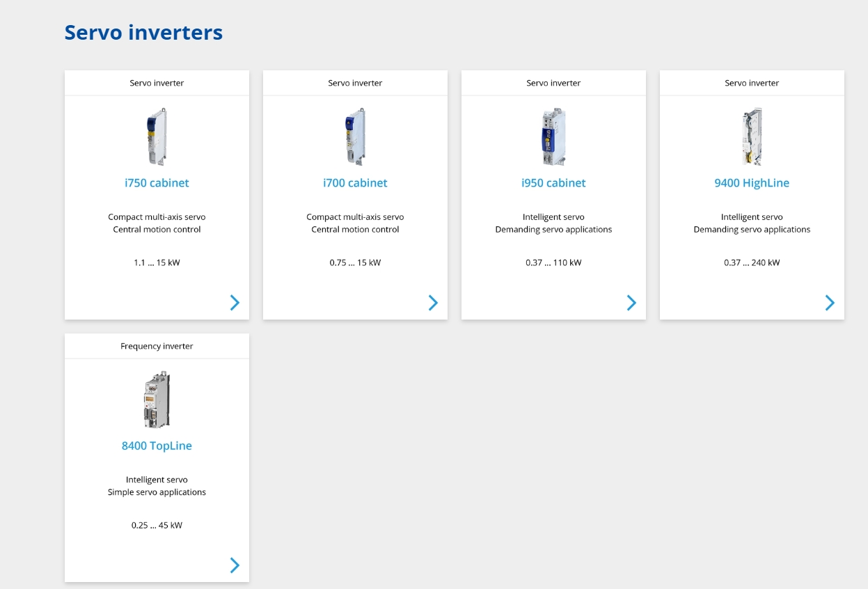Open the i750 cabinet arrow chevron
868x589 pixels.
coord(235,302)
